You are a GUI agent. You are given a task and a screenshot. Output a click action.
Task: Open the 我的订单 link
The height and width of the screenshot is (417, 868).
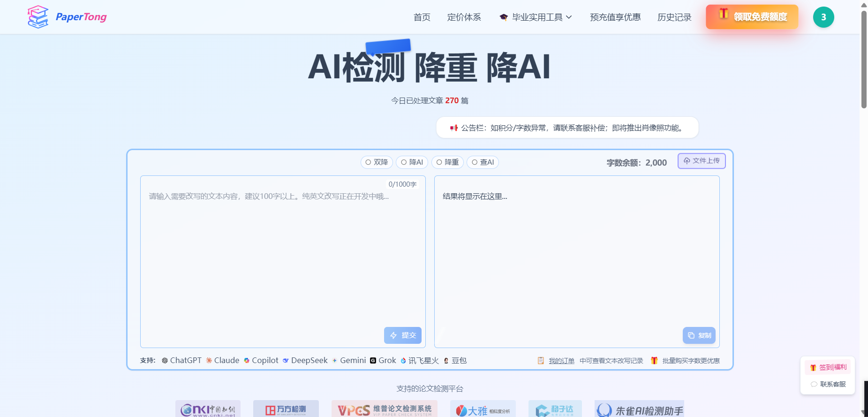coord(561,361)
